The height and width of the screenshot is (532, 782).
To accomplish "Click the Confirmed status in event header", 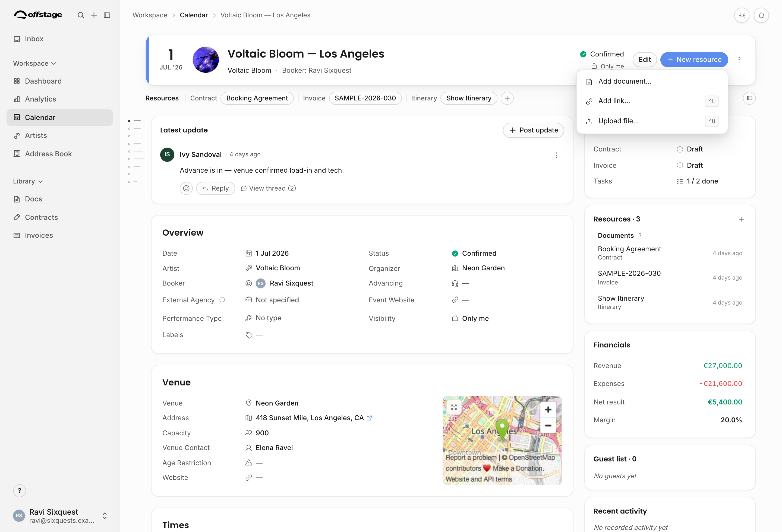I will coord(602,54).
